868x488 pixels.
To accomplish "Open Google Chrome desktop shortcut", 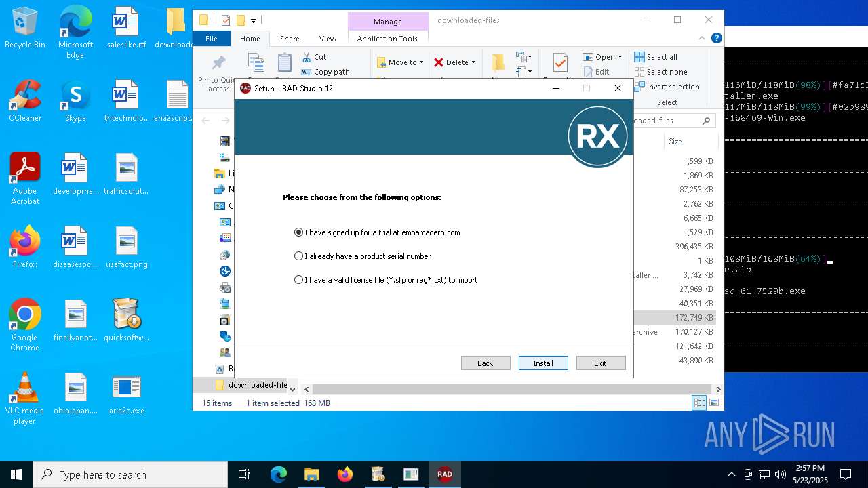I will [25, 325].
